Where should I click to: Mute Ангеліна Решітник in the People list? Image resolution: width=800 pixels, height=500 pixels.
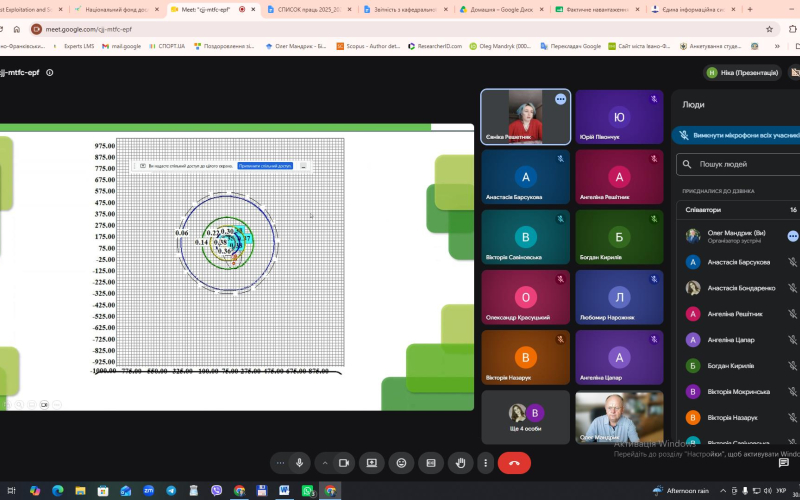(x=792, y=314)
